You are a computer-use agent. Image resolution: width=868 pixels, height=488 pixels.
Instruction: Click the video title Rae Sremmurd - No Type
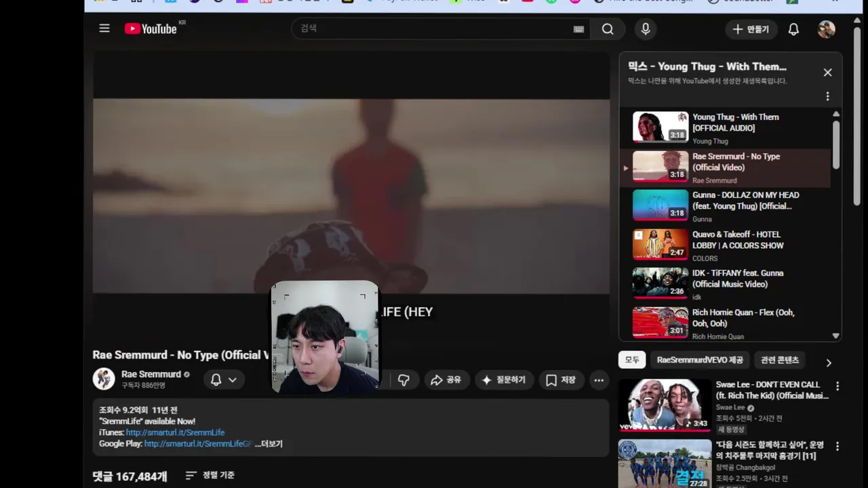point(181,355)
